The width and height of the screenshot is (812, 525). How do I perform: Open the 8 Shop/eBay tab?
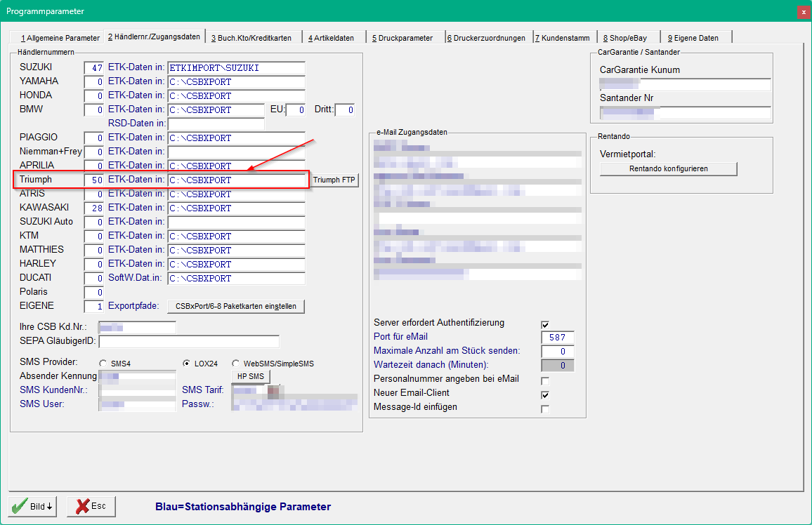626,38
